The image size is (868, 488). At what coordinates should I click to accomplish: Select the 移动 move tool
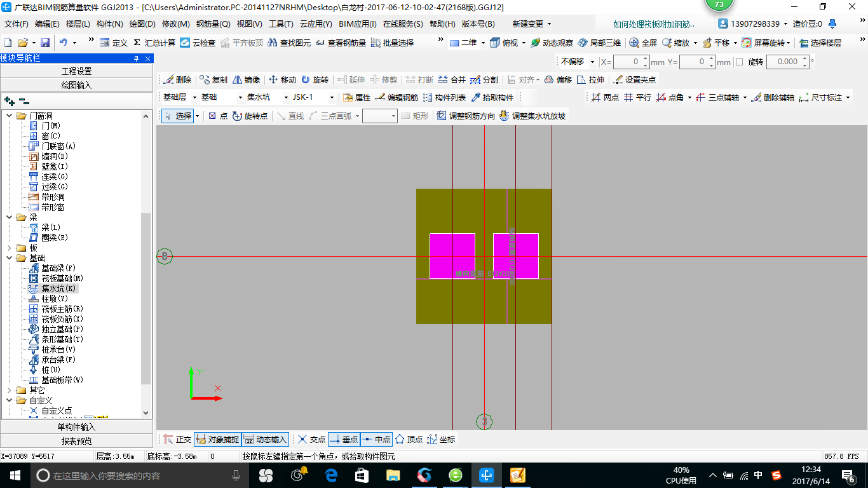pyautogui.click(x=283, y=79)
